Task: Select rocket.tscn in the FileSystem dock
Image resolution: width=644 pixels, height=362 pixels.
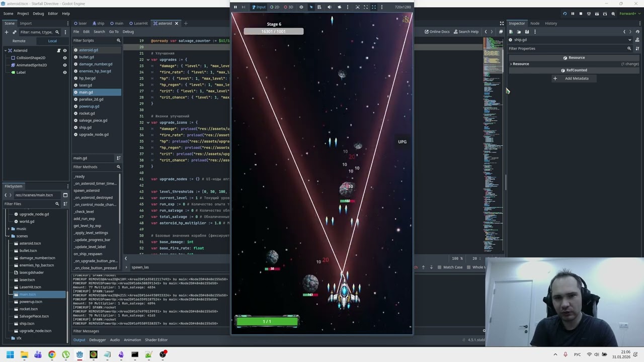Action: 28,309
